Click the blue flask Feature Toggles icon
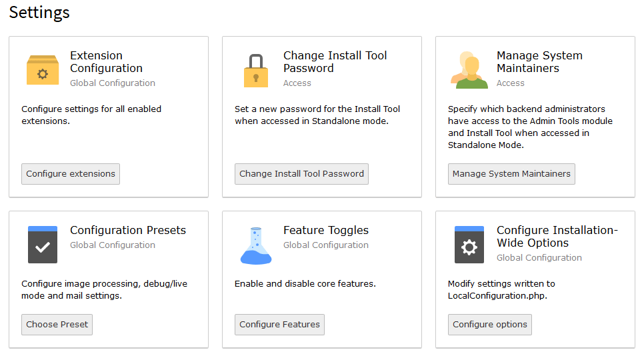Viewport: 644px width, 356px height. pos(256,245)
